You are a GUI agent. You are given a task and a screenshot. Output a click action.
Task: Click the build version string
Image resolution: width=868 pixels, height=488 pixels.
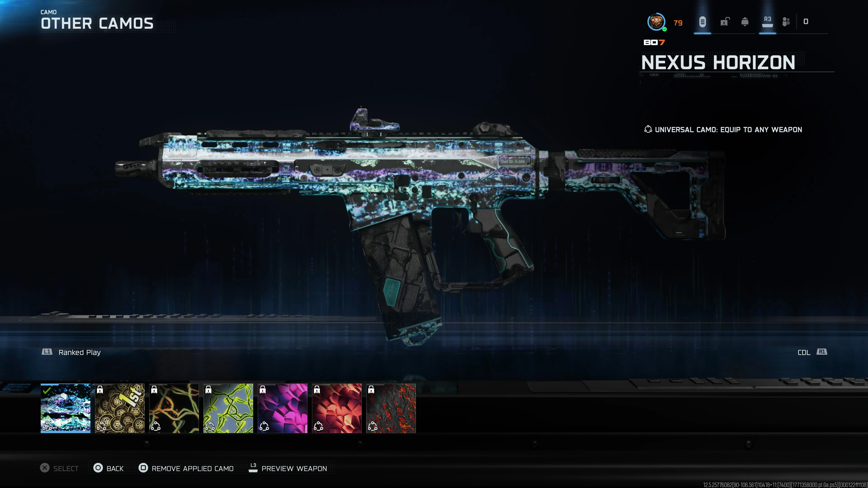[785, 485]
